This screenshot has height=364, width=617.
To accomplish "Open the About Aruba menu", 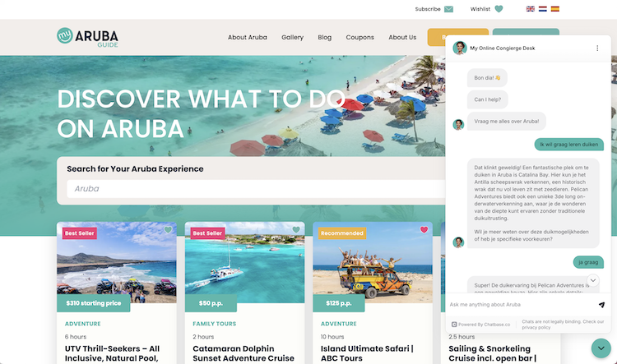I will pos(248,37).
